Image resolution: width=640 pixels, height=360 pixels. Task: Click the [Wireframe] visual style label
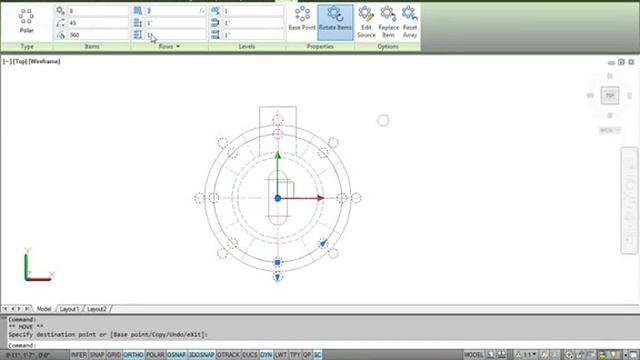click(44, 62)
